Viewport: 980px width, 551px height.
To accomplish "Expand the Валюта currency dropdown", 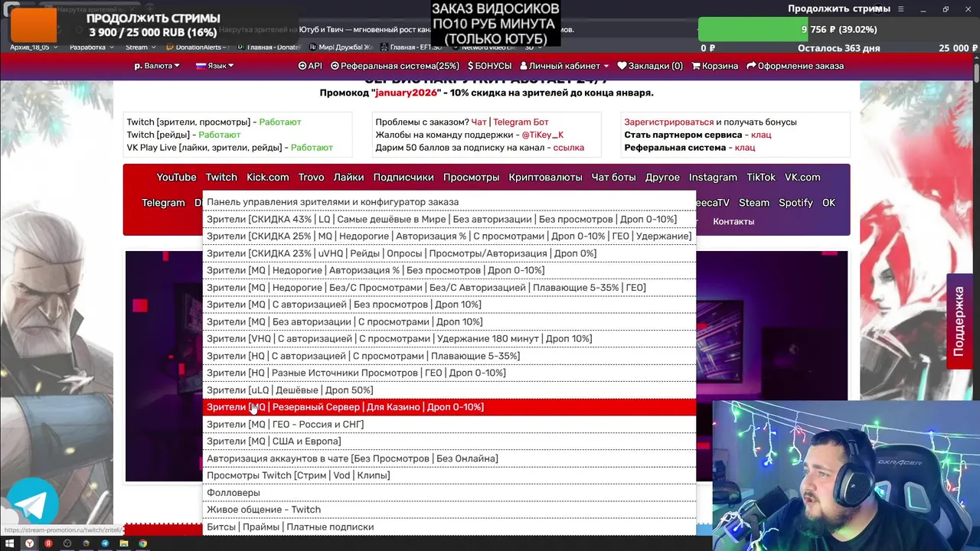I will click(x=157, y=66).
